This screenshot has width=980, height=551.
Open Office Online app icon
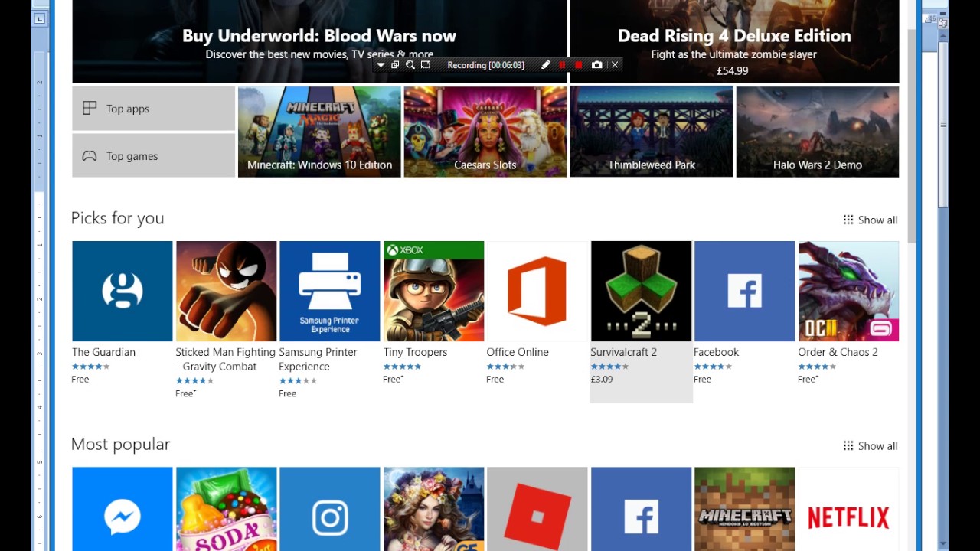point(537,291)
